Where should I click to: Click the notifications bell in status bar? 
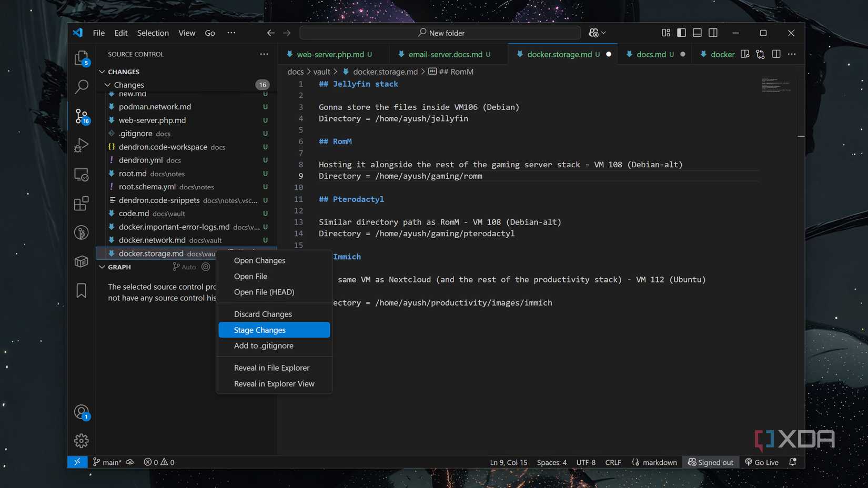point(793,462)
